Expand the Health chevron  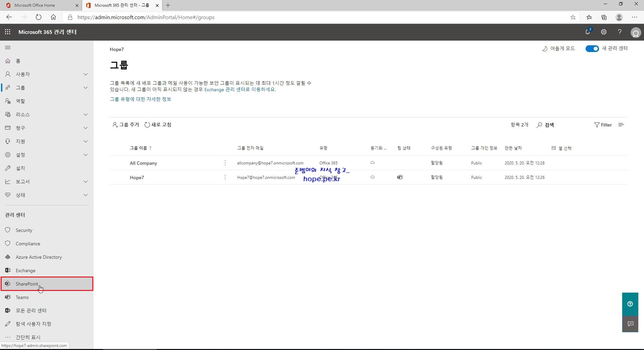click(86, 195)
